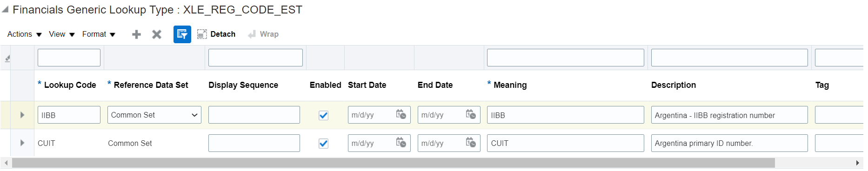Image resolution: width=868 pixels, height=171 pixels.
Task: Toggle the Query By Example filter icon
Action: click(182, 34)
